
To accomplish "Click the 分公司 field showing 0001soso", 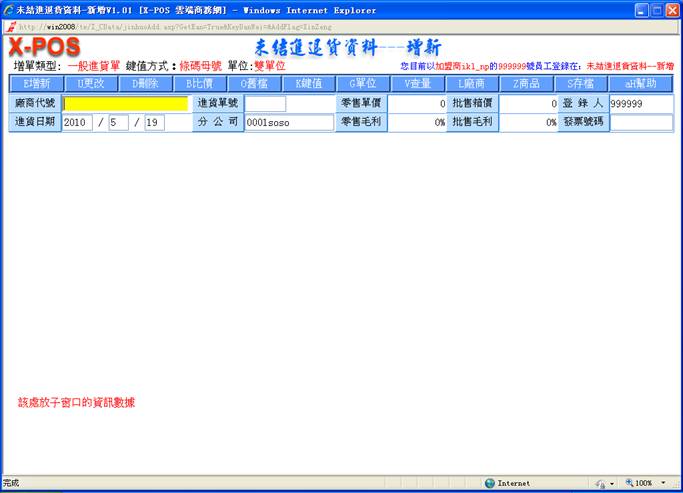I will (289, 122).
